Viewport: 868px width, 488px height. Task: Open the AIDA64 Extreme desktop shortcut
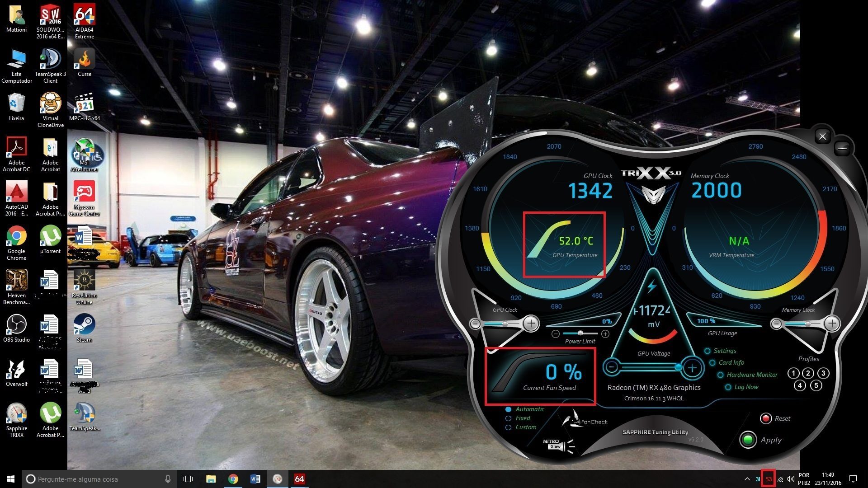[x=85, y=21]
